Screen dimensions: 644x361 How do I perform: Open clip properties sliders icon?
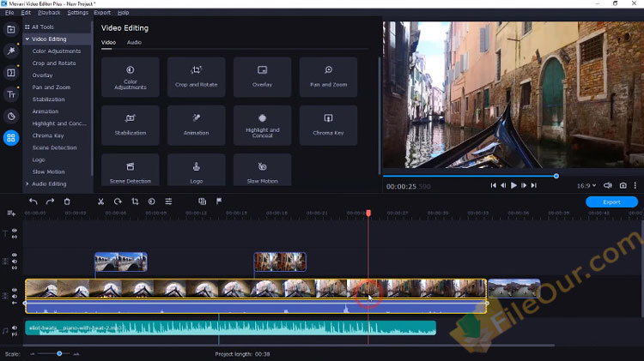coord(168,202)
